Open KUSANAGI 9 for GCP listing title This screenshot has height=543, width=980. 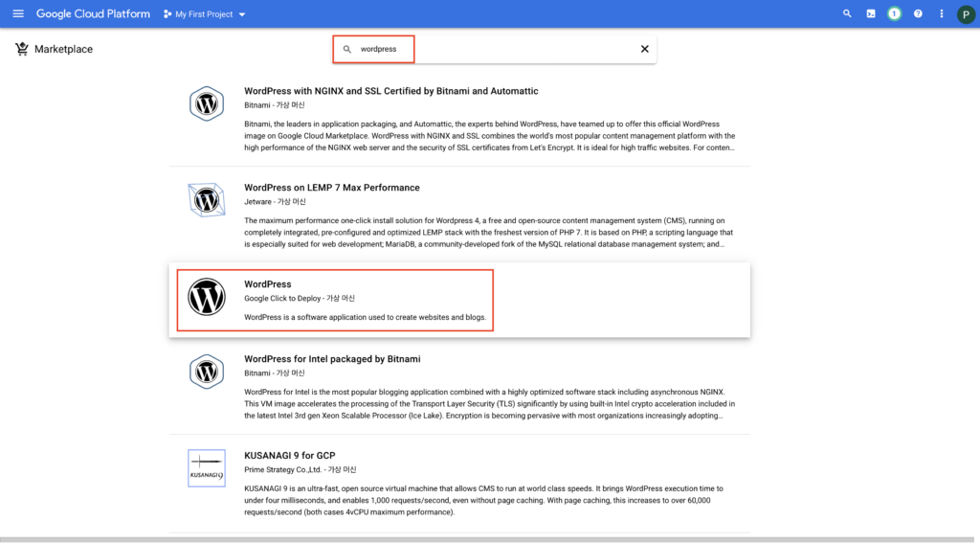[x=289, y=456]
